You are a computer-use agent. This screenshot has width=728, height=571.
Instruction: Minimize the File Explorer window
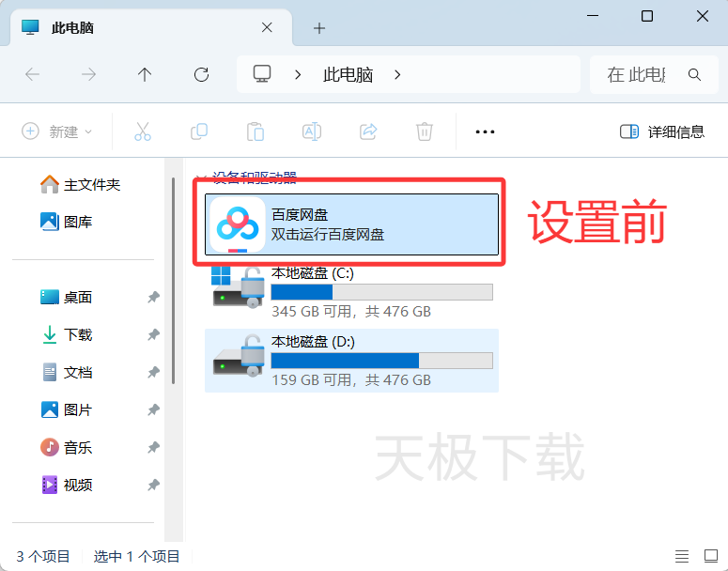(593, 16)
